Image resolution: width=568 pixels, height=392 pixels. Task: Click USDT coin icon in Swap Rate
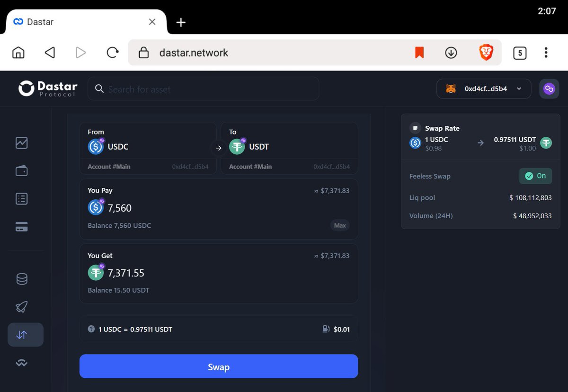click(546, 143)
